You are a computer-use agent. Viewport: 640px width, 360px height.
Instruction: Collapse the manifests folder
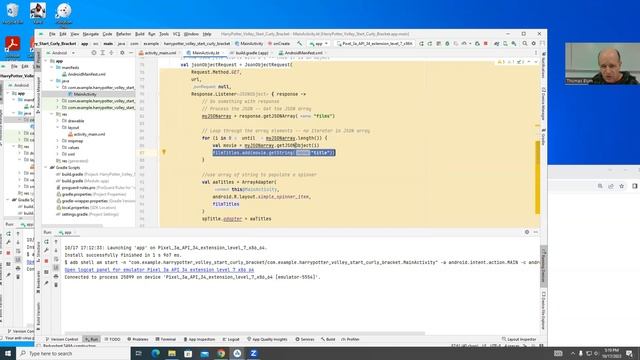click(52, 67)
